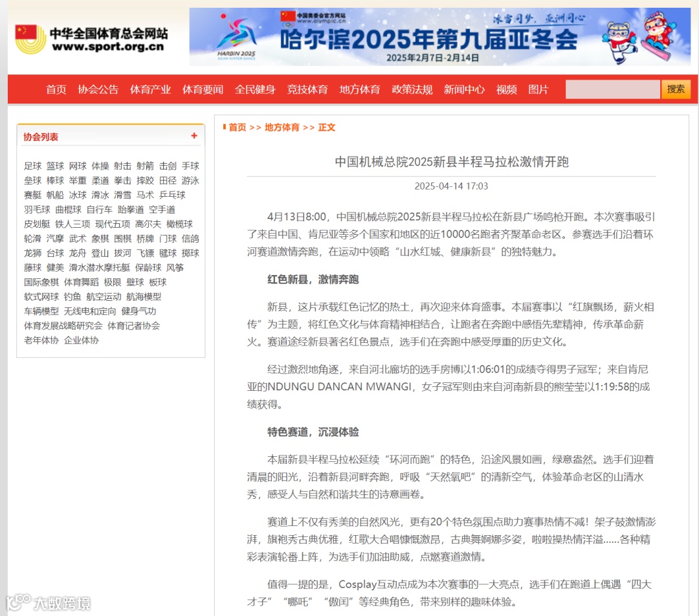Open the 视频 menu item
The width and height of the screenshot is (699, 616).
point(506,89)
